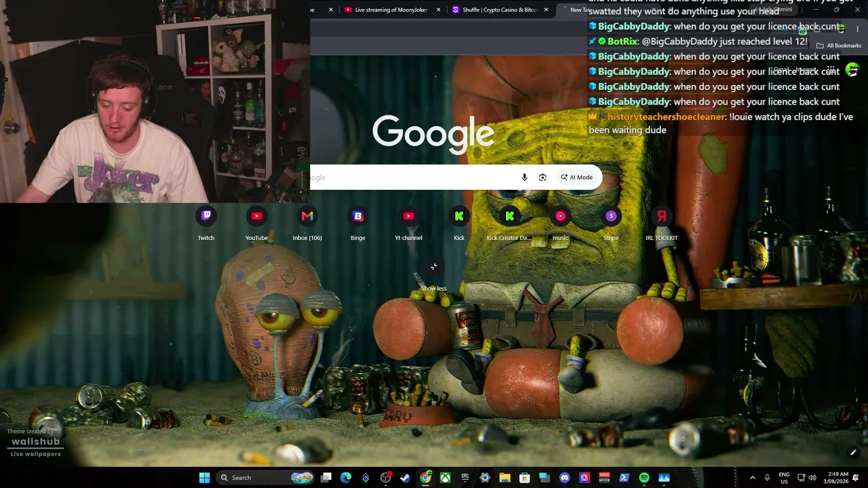The image size is (868, 488).
Task: Open the Binge shortcut
Action: (358, 224)
